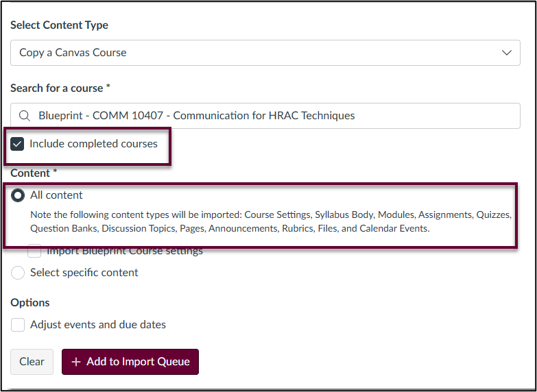This screenshot has height=392, width=537.
Task: Click the Add to Import Queue button
Action: pyautogui.click(x=130, y=362)
